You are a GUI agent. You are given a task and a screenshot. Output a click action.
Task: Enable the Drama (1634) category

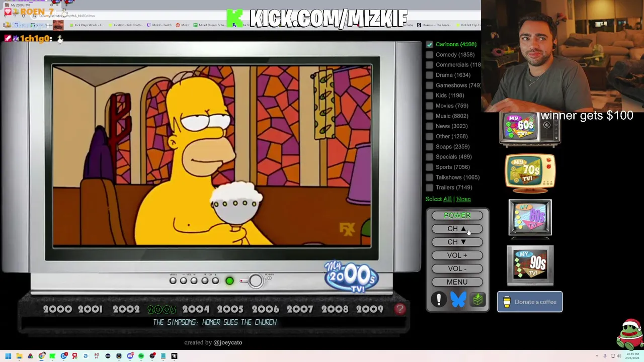429,75
